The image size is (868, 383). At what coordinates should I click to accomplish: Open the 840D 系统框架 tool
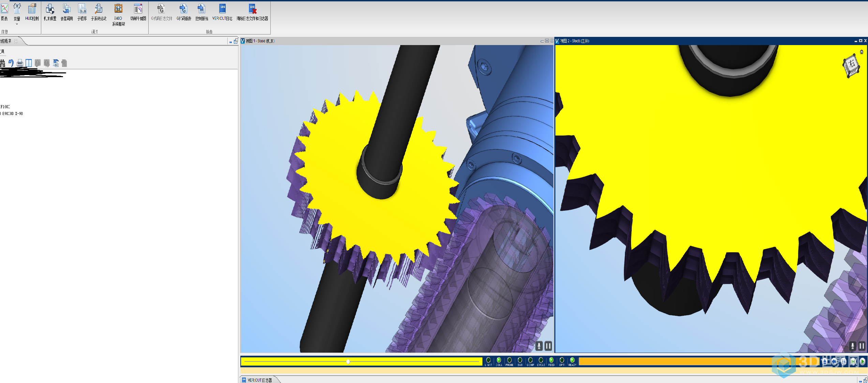pyautogui.click(x=118, y=14)
